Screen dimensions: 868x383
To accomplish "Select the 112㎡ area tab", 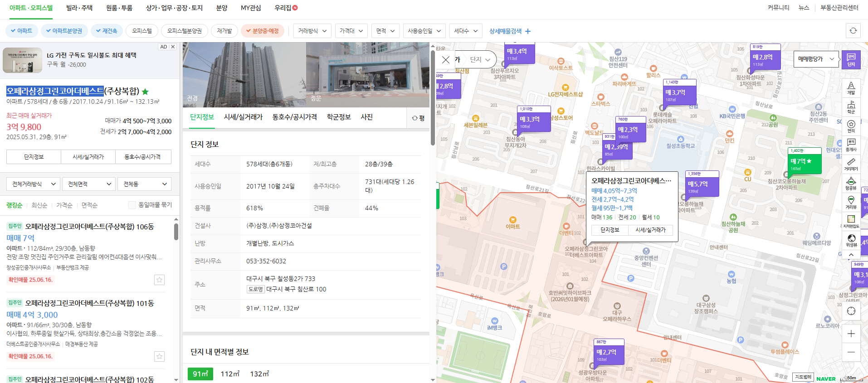I will (x=230, y=374).
